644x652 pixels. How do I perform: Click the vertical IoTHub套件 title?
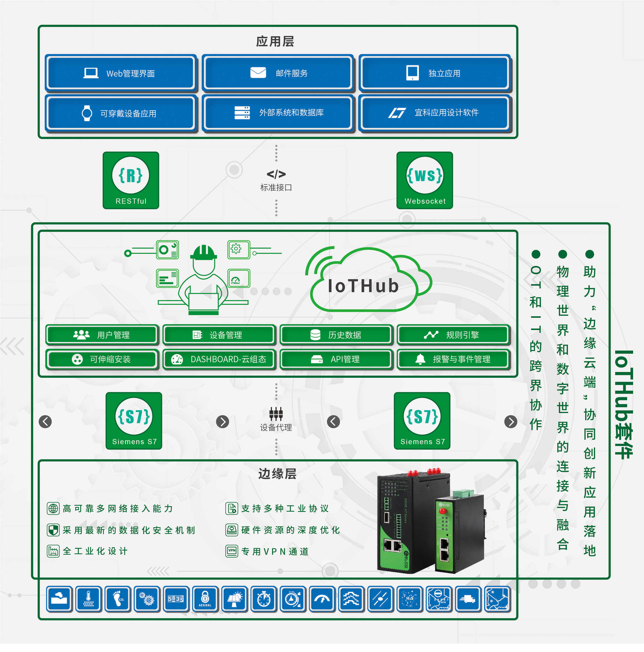[623, 405]
